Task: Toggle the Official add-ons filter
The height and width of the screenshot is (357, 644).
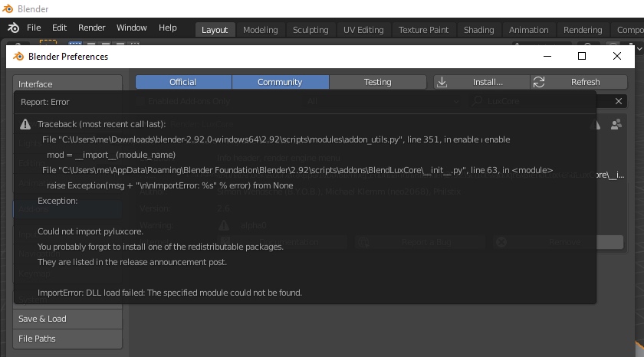Action: [183, 82]
